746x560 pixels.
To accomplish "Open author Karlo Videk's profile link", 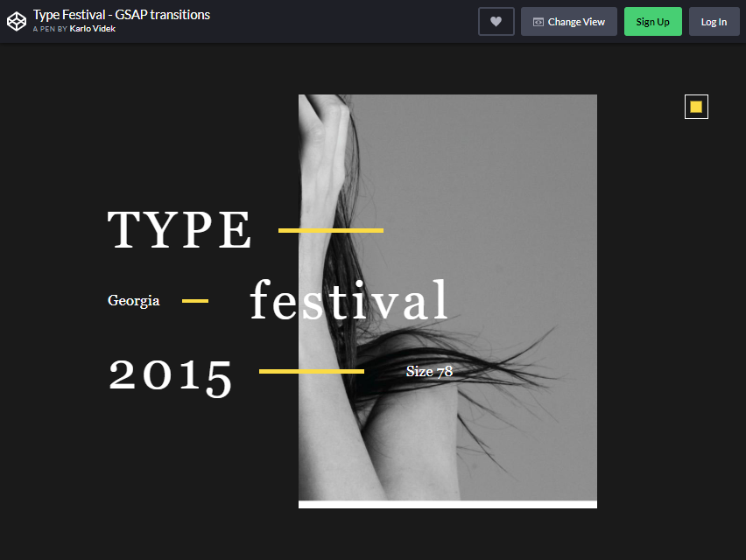I will (93, 29).
